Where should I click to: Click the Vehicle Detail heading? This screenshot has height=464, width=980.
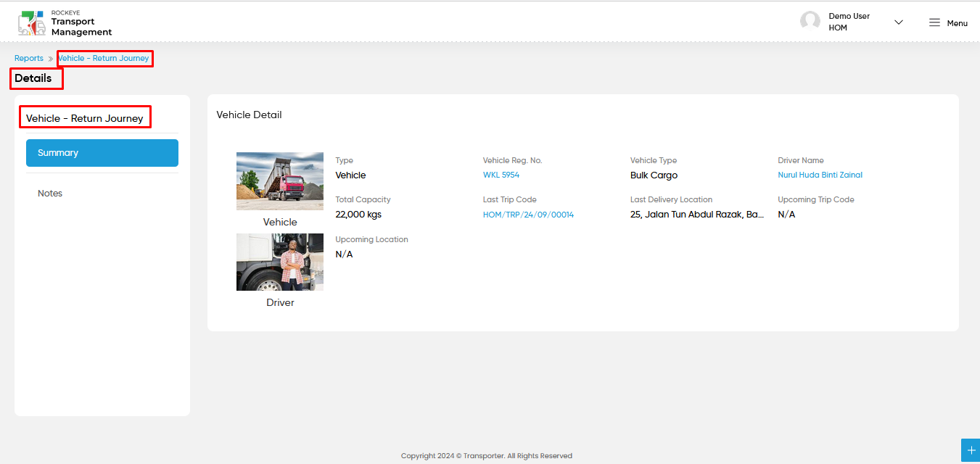[x=250, y=115]
